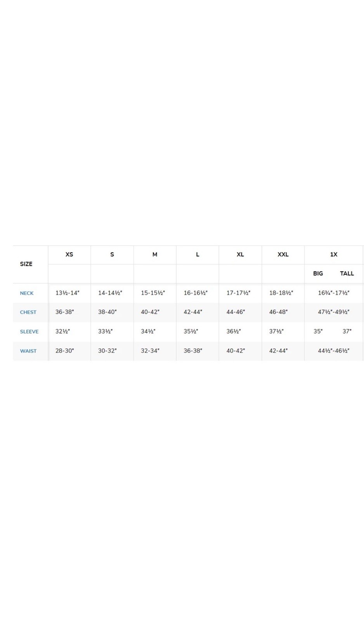Click the XL size column header
Screen dimensions: 364x621
pyautogui.click(x=240, y=255)
